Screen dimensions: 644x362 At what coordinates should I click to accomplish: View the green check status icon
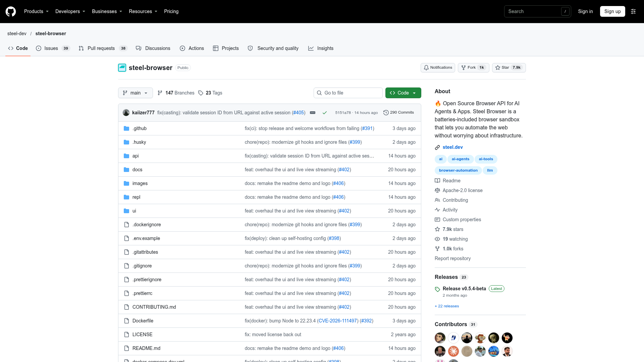point(325,113)
